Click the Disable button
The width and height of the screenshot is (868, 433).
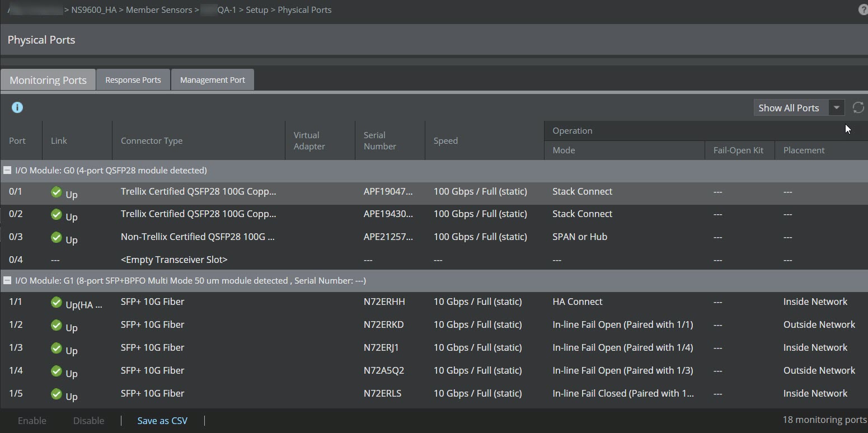pyautogui.click(x=88, y=421)
